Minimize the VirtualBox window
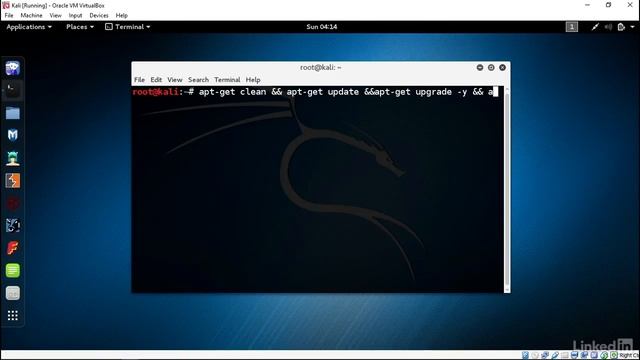640x360 pixels. pos(587,5)
